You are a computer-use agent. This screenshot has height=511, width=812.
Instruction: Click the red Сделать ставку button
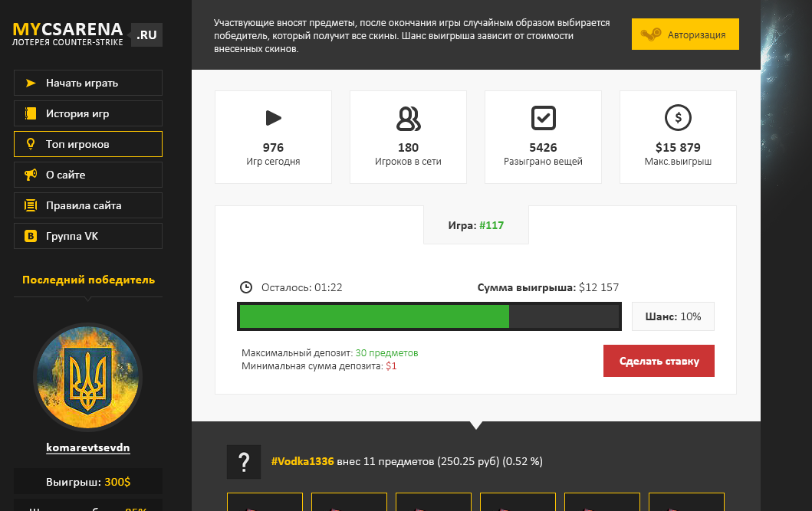pos(659,361)
